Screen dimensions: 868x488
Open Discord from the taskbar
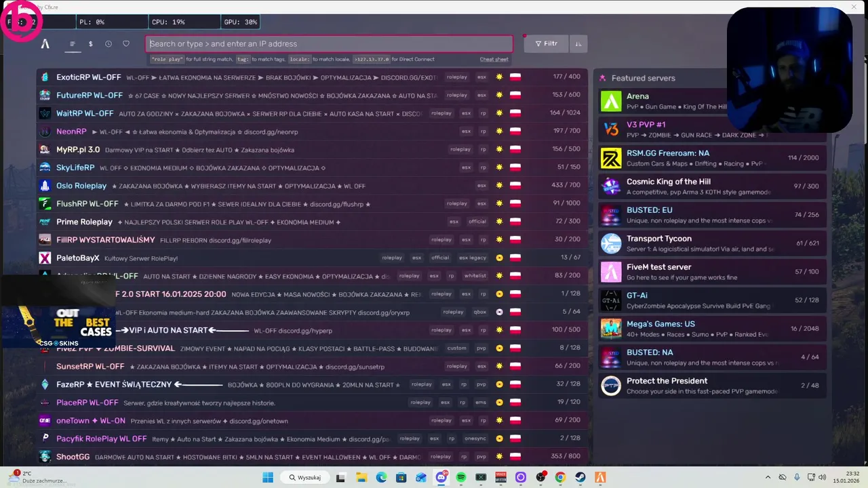441,478
